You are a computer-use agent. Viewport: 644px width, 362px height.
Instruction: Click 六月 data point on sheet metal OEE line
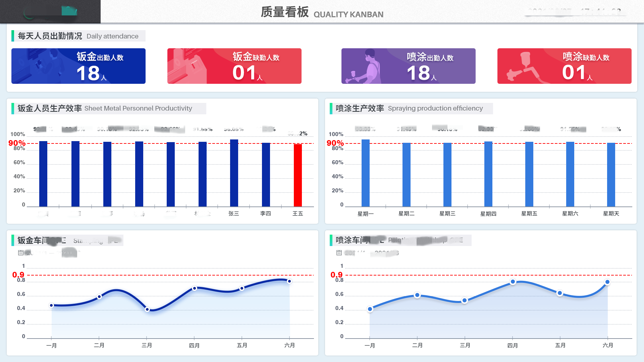pos(289,281)
